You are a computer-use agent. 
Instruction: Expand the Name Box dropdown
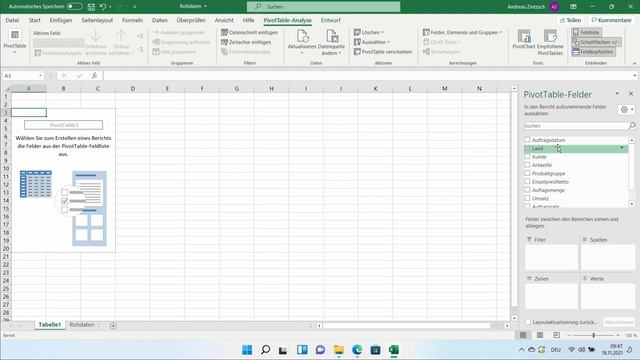(40, 76)
